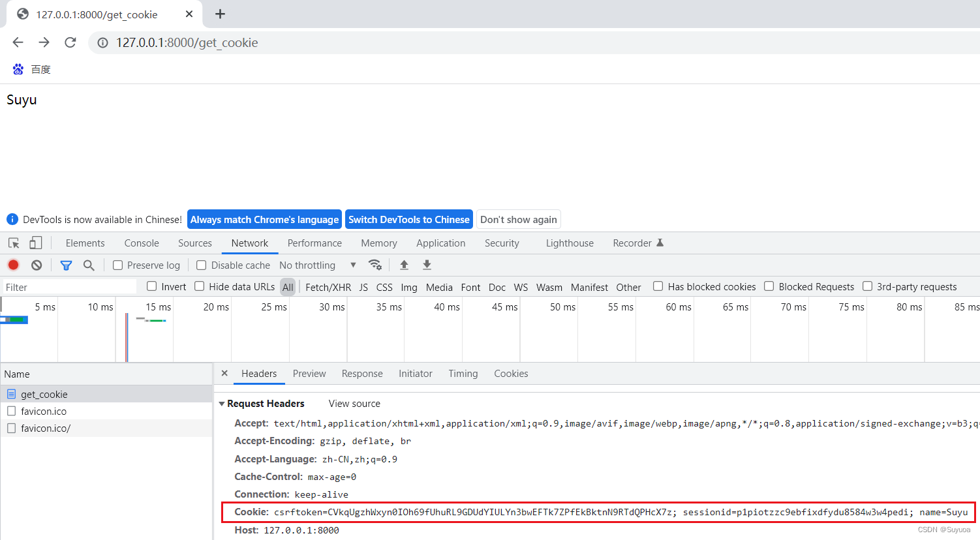Export HAR with the download icon
The width and height of the screenshot is (980, 540).
pyautogui.click(x=426, y=265)
